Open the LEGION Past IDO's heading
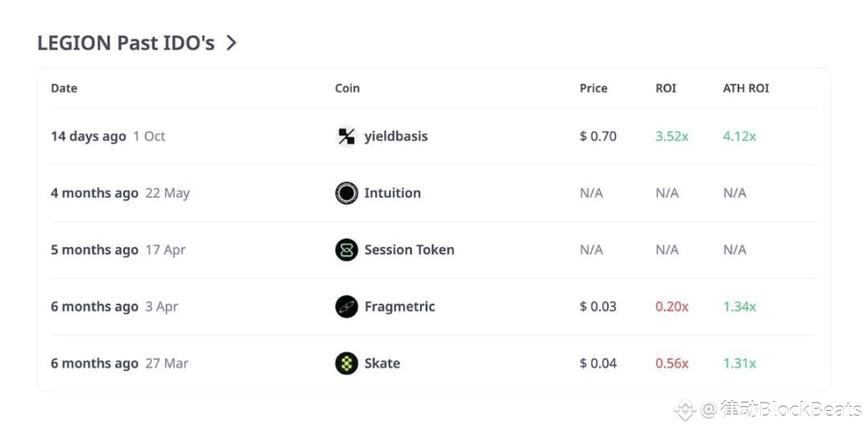The width and height of the screenshot is (868, 430). click(x=125, y=43)
